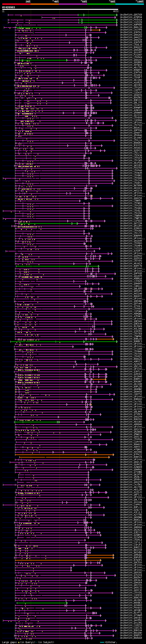Screen dimensions: 146x644
Task: Click the red 20% identity legend bar
Action: click(16, 4)
